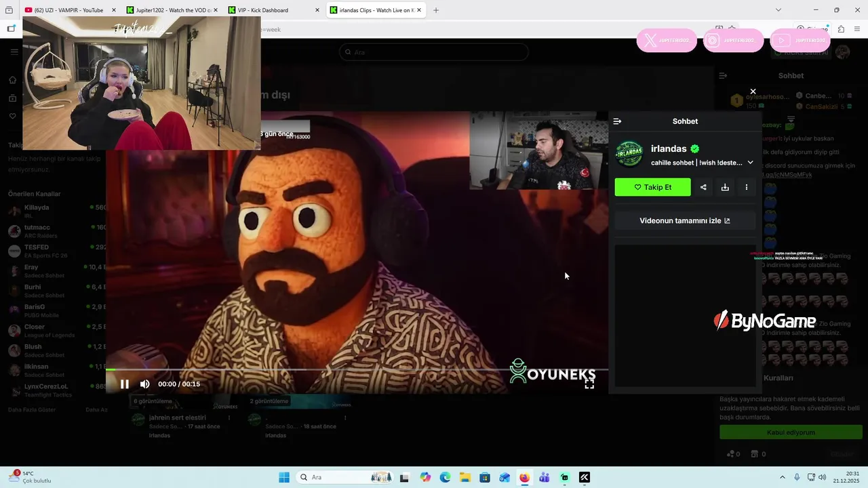Open the weather widget showing 14°C

point(31,477)
